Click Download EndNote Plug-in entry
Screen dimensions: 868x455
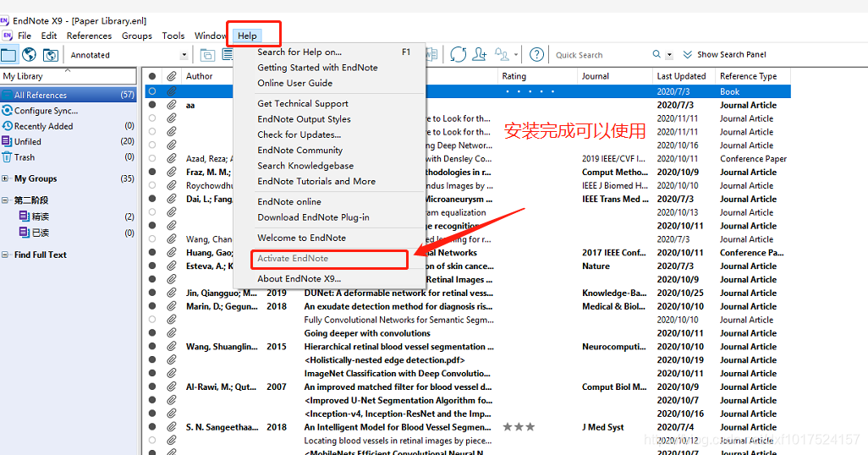click(x=313, y=217)
